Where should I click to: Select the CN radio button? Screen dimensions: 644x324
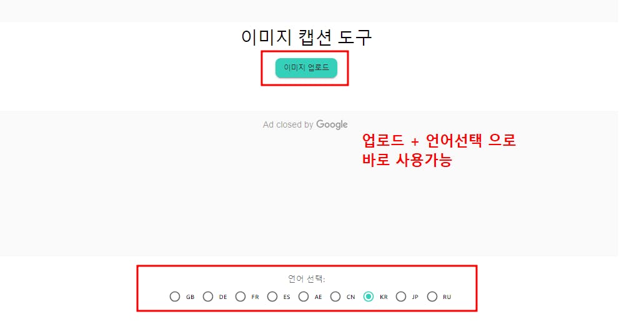335,296
